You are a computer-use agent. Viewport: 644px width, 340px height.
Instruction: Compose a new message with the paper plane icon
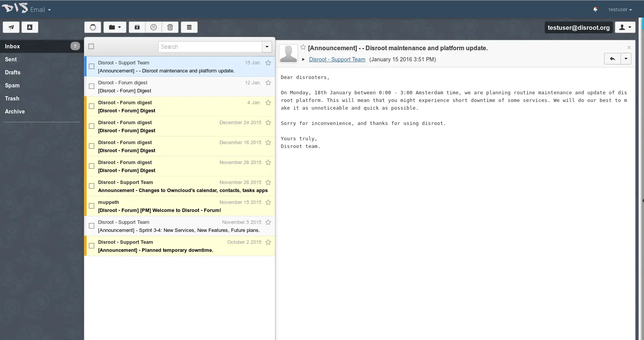(11, 27)
